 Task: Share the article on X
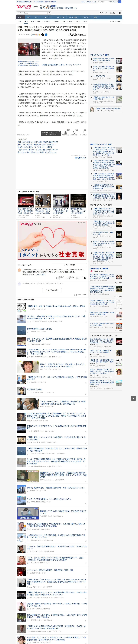click(43, 35)
